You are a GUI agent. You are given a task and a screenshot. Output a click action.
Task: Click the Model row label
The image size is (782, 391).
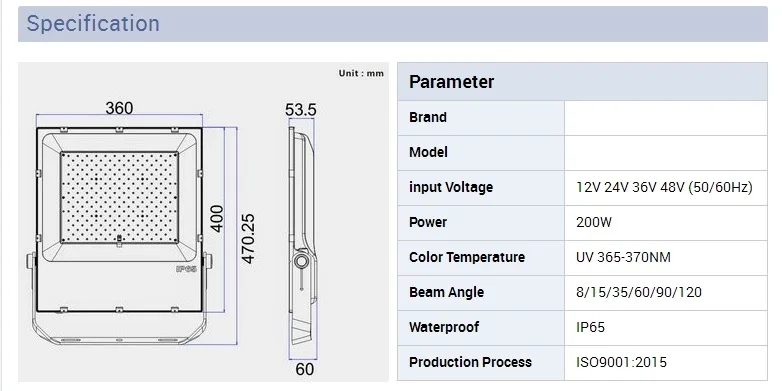click(x=428, y=152)
